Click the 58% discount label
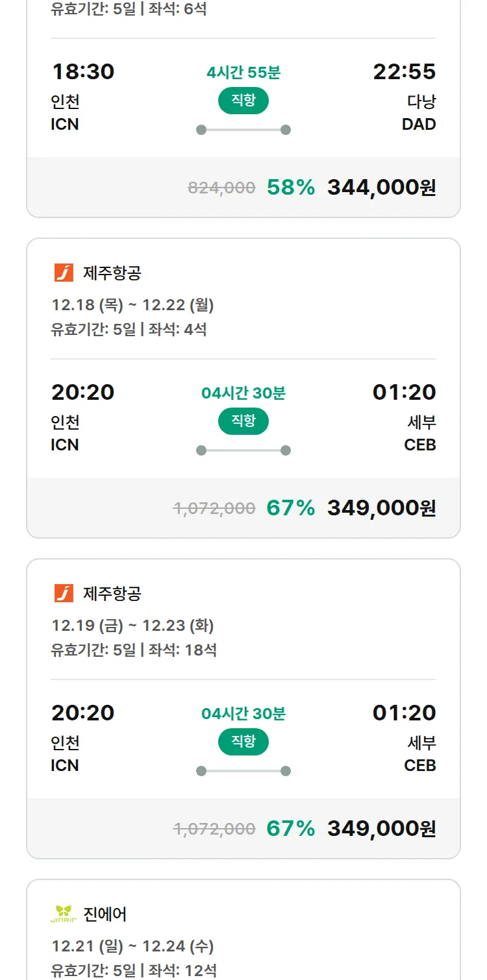The height and width of the screenshot is (980, 487). point(290,188)
